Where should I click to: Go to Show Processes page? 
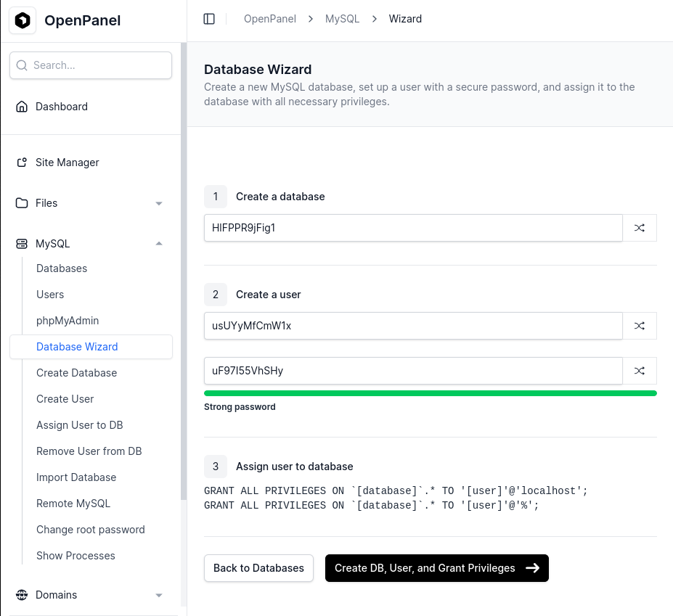(x=76, y=556)
